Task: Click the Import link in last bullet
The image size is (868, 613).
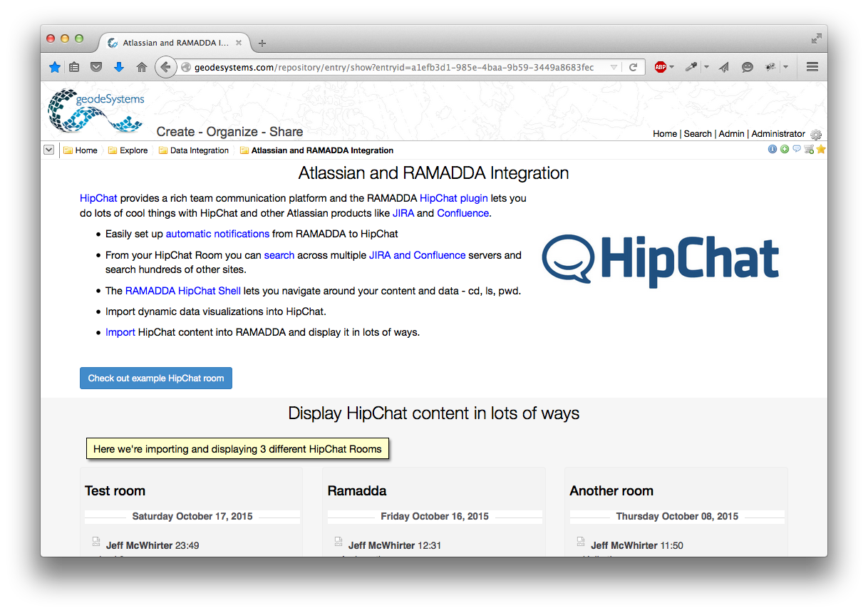Action: [120, 332]
